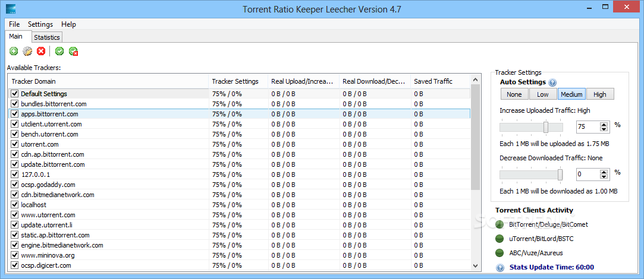Click the Decrease Downloaded Traffic slider handle
This screenshot has height=279, width=644.
click(560, 175)
